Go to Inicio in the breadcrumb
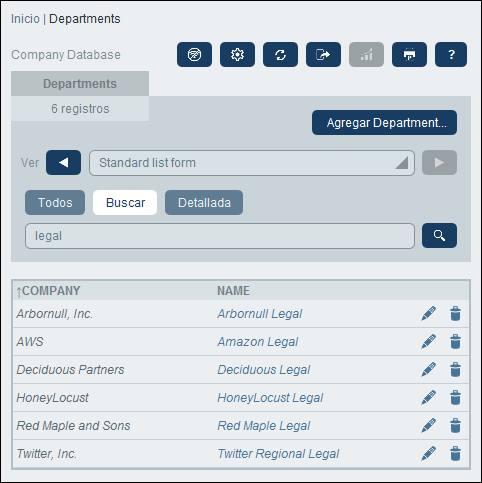Viewport: 482px width, 483px height. [25, 19]
